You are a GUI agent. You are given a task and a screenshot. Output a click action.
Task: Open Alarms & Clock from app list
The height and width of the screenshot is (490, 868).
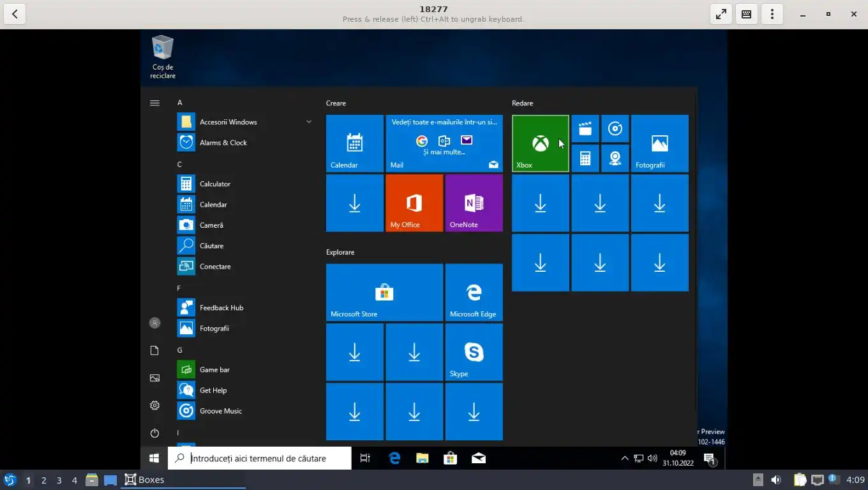pyautogui.click(x=246, y=142)
